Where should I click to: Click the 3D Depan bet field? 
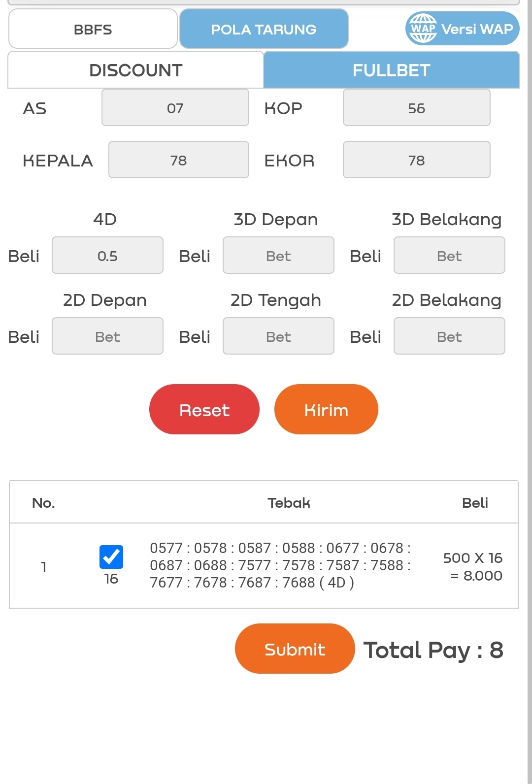(278, 256)
